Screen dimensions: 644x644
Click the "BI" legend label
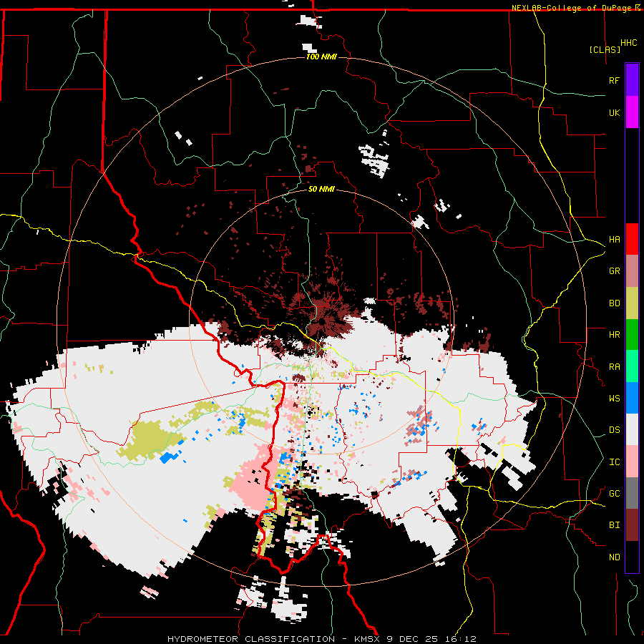614,525
